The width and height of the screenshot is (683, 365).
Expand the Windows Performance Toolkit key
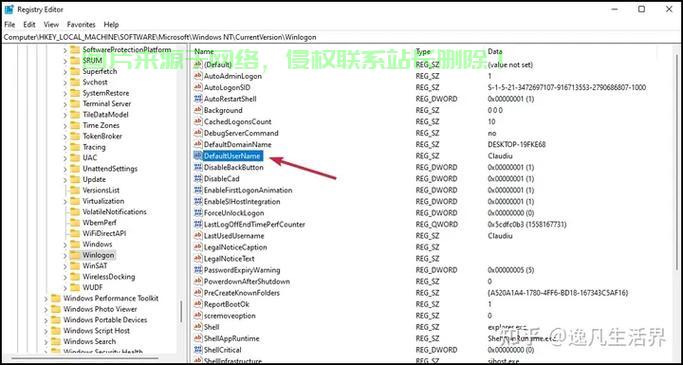(x=46, y=298)
